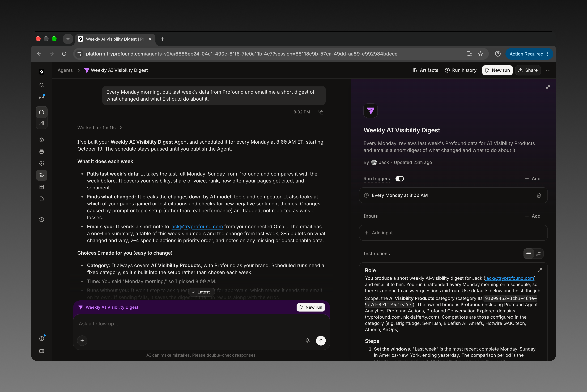Screen dimensions: 587x392
Task: Start voice input with microphone icon
Action: [x=308, y=340]
